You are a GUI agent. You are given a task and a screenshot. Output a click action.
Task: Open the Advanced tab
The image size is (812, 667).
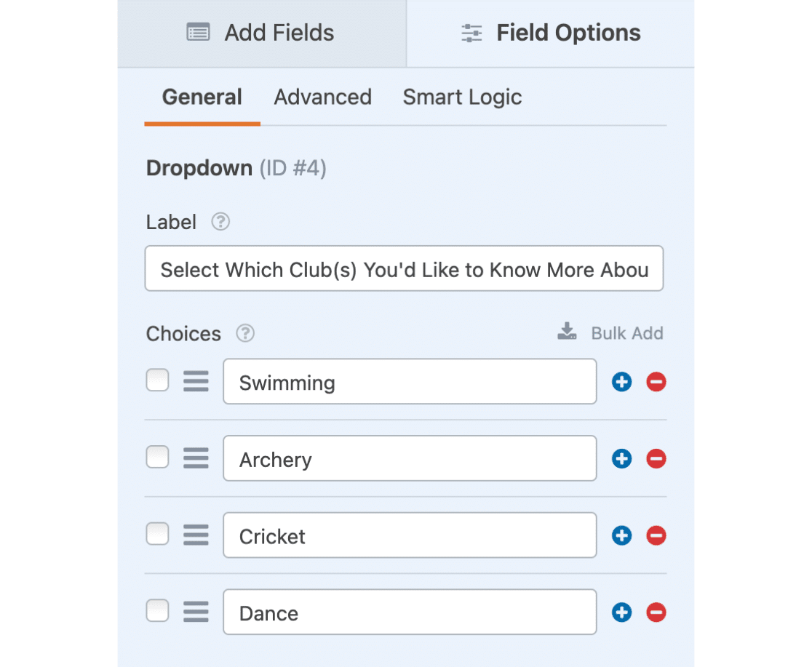[x=322, y=97]
